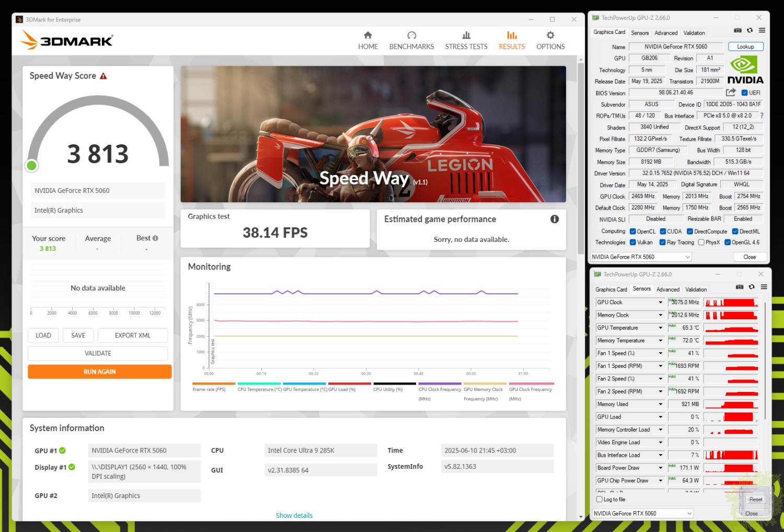Click the VALIDATE button in 3DMark
Viewport: 784px width, 532px height.
click(x=98, y=353)
